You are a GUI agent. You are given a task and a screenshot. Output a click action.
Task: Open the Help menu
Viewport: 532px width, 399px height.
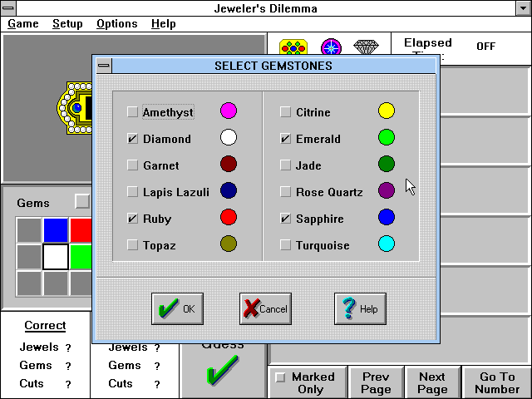164,24
